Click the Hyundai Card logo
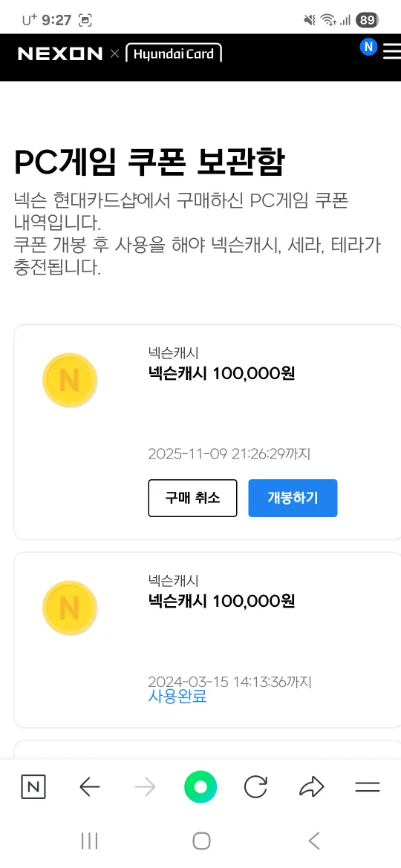This screenshot has width=401, height=868. [174, 53]
